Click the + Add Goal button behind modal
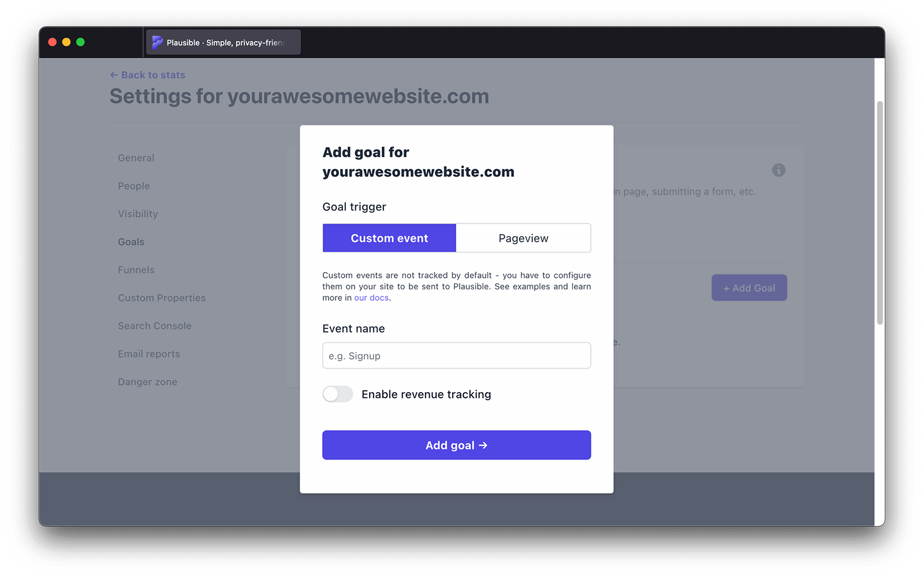Screen dimensions: 924x578 [x=749, y=288]
